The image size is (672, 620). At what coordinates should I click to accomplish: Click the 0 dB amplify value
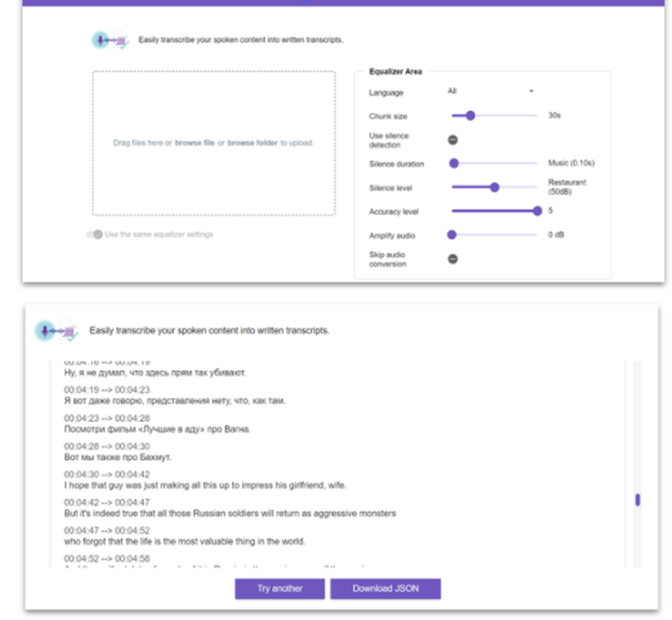point(556,235)
